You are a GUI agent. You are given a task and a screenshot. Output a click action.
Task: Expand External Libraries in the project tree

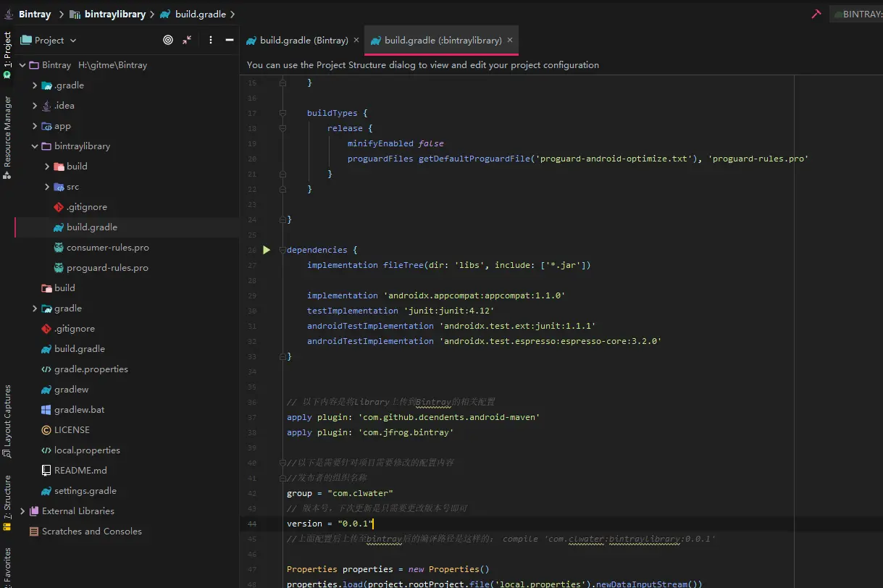(x=24, y=511)
